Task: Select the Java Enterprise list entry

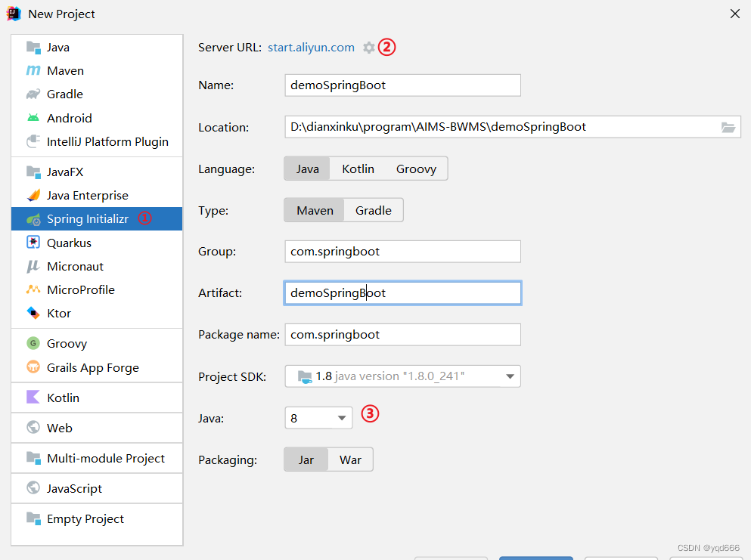Action: tap(97, 195)
